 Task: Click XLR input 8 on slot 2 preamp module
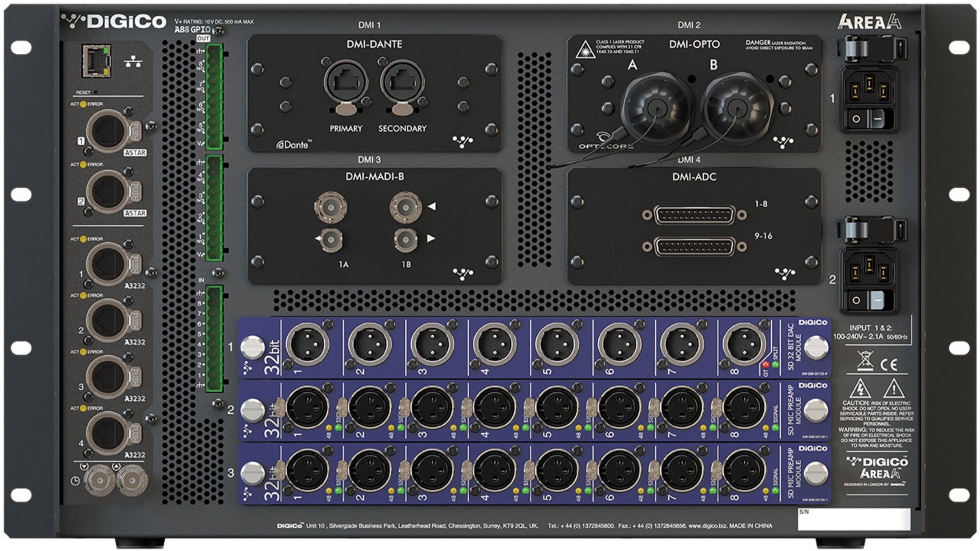744,407
